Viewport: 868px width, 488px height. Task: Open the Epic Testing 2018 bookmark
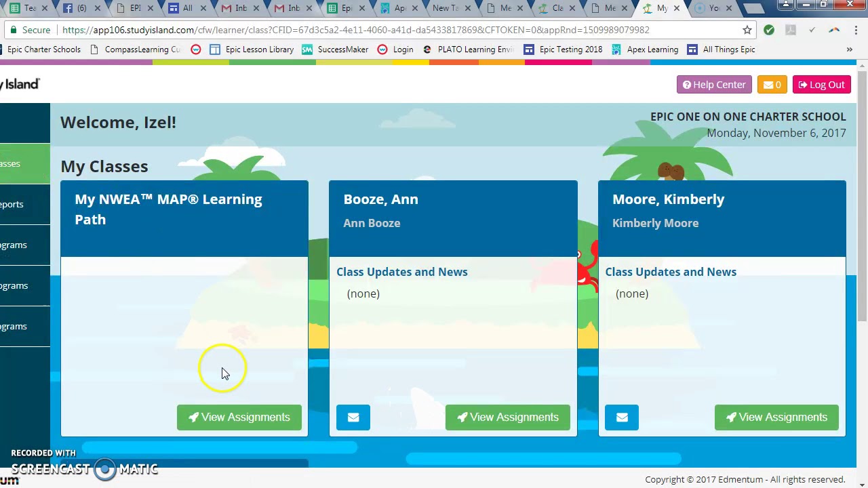[563, 49]
